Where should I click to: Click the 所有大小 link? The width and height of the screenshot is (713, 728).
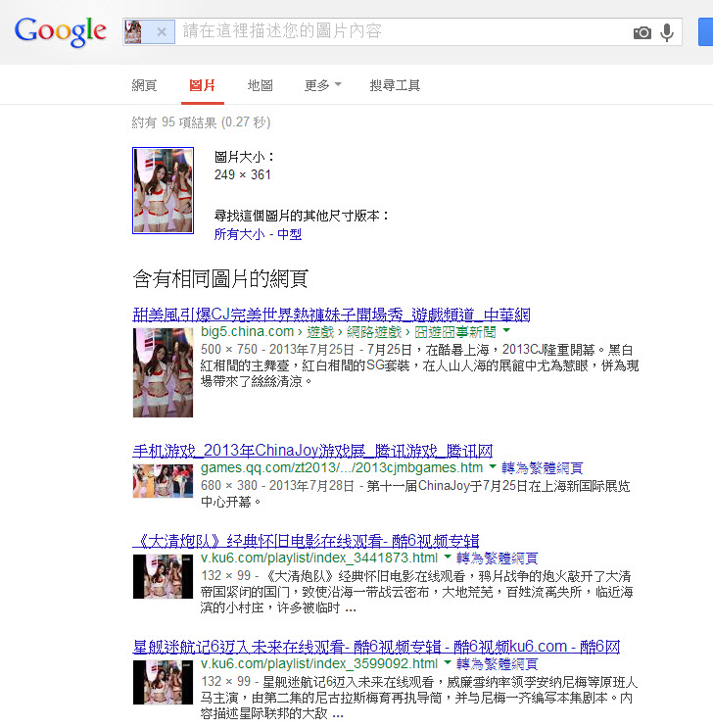239,234
